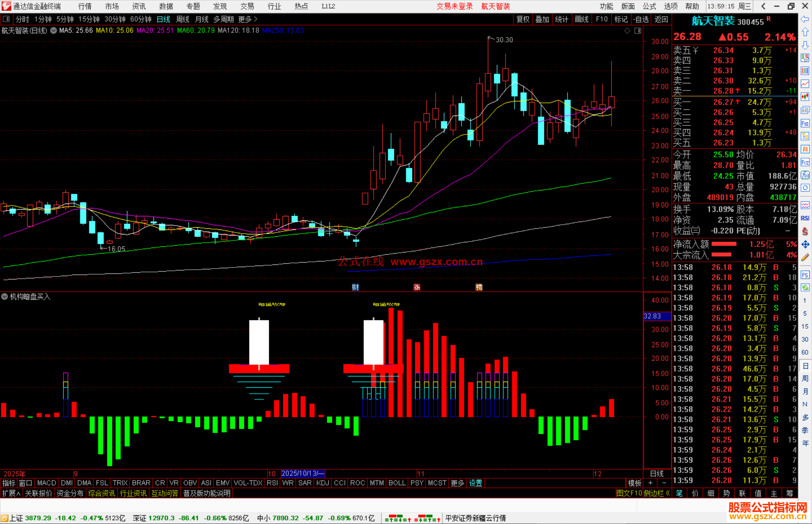
Task: Select the pencil drawing tool icon
Action: (x=805, y=257)
